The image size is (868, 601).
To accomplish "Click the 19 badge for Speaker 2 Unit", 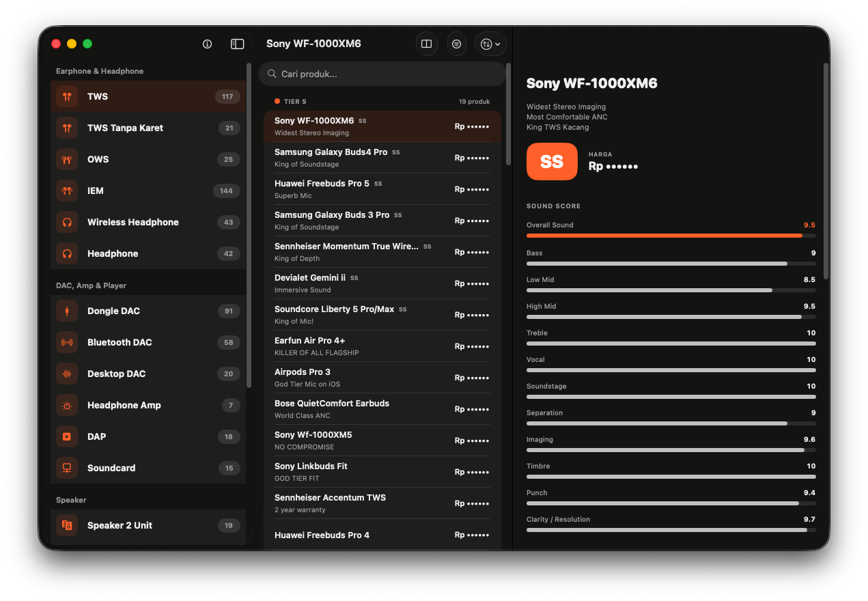I will (229, 525).
